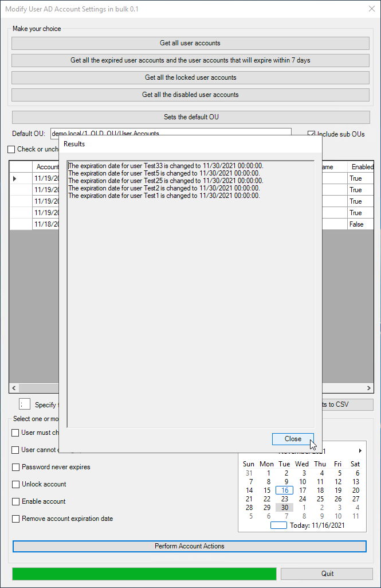Tick Remove account expiration date
Image resolution: width=381 pixels, height=588 pixels.
coord(16,519)
